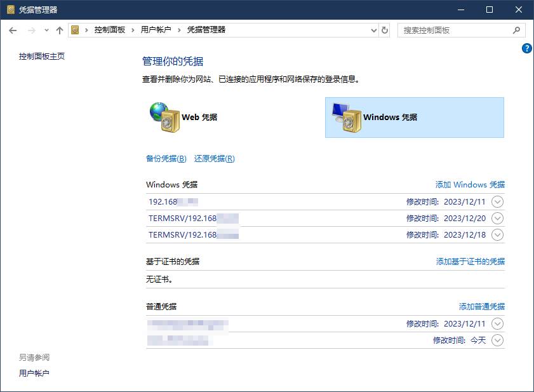The width and height of the screenshot is (534, 392).
Task: Click the search magnifier icon
Action: (x=516, y=30)
